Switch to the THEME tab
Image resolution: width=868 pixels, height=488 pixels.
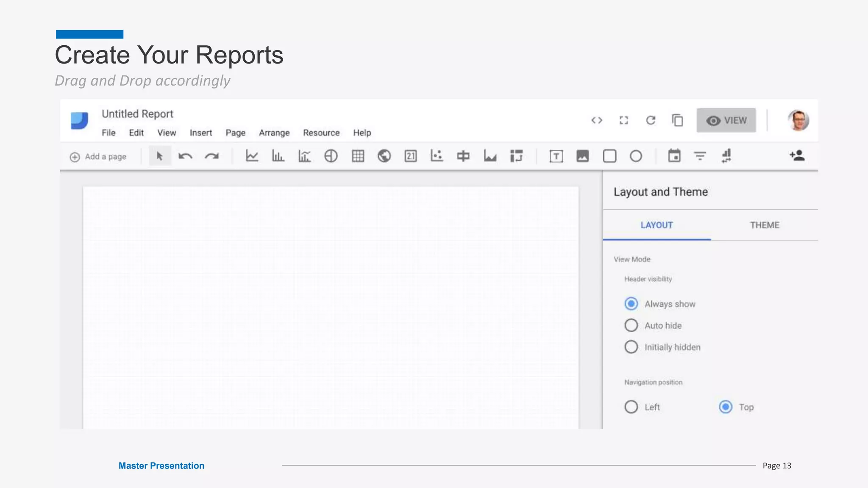pyautogui.click(x=765, y=225)
